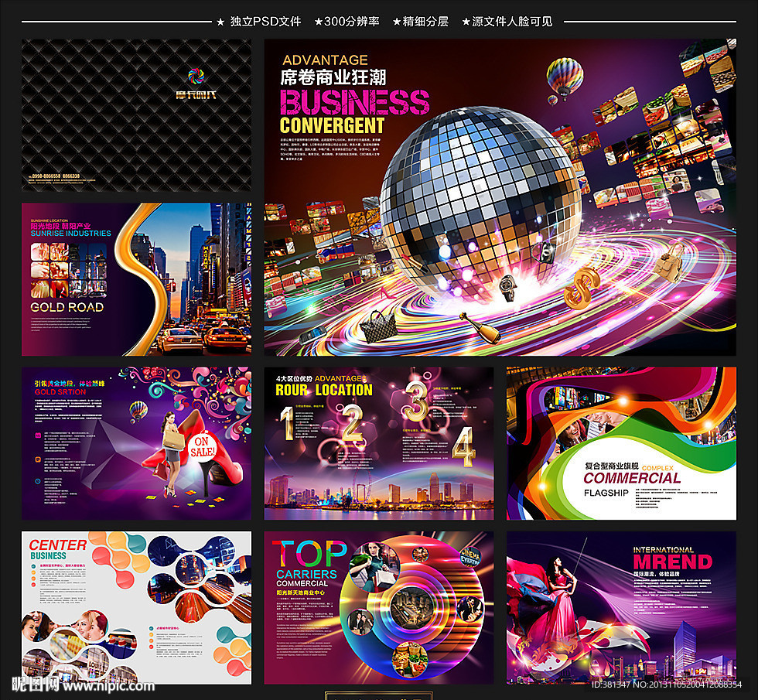Screen dimensions: 758x700
Task: Click the "INTERNATIONAL" heading
Action: [x=664, y=550]
